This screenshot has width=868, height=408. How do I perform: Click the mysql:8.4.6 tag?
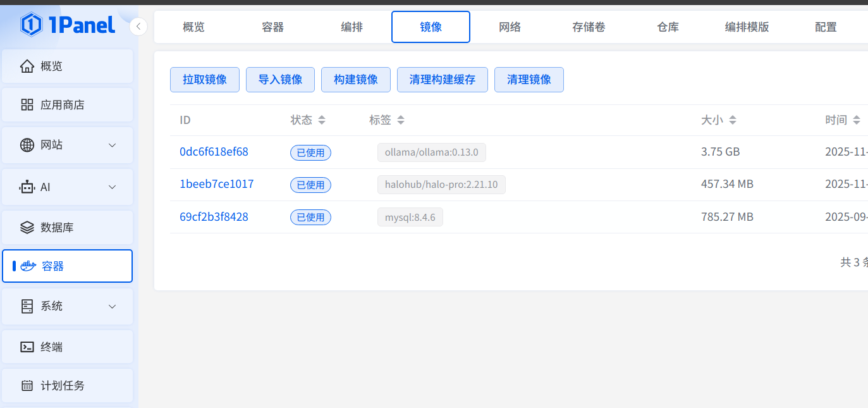pos(410,218)
